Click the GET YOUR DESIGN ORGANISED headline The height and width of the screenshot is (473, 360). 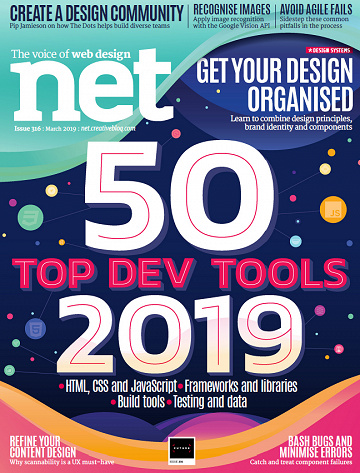click(x=274, y=85)
